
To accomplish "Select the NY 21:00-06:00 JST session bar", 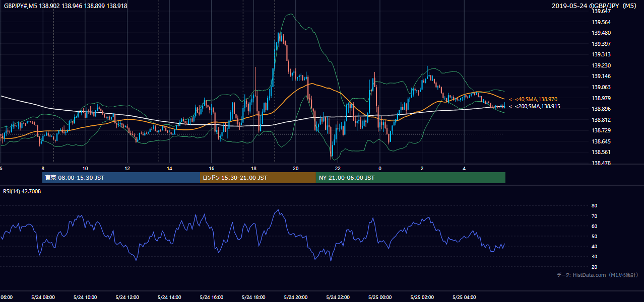I will coord(411,178).
